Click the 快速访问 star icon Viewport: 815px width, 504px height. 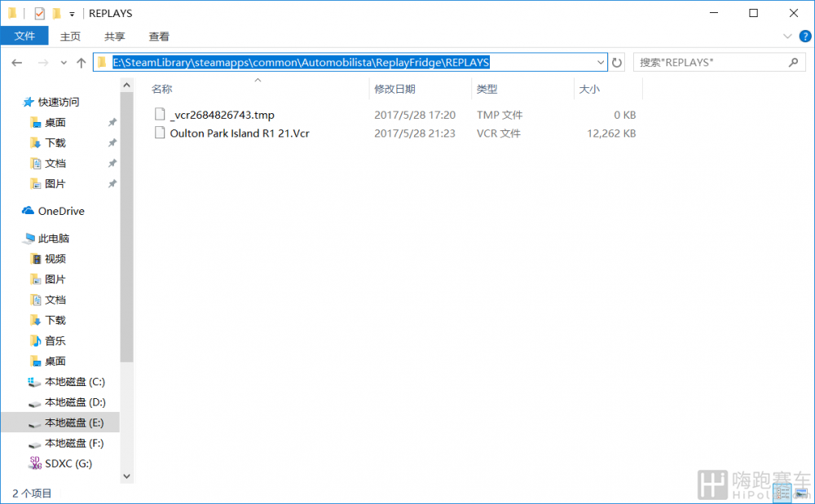[28, 103]
